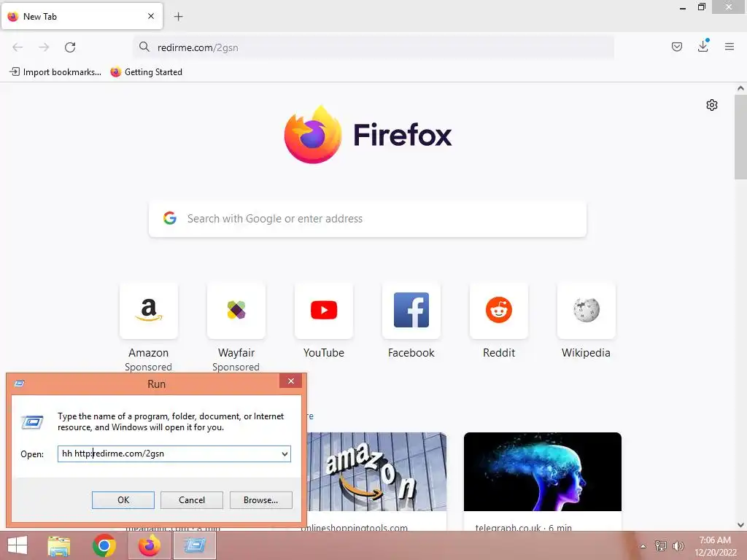Reload the current page
The width and height of the screenshot is (747, 560).
click(x=70, y=47)
